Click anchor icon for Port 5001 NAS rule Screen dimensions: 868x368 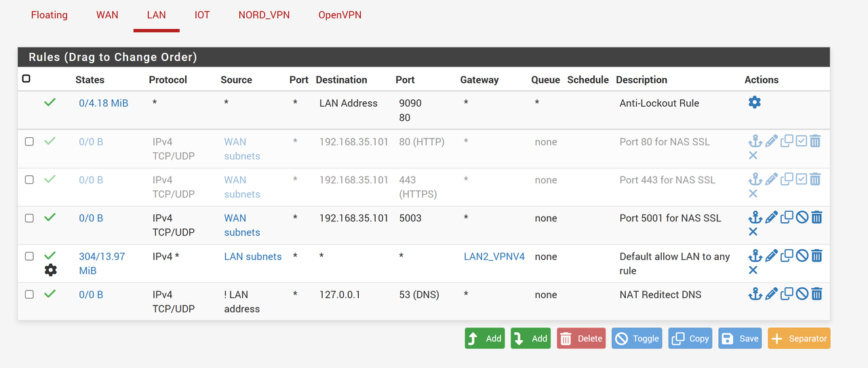tap(755, 217)
